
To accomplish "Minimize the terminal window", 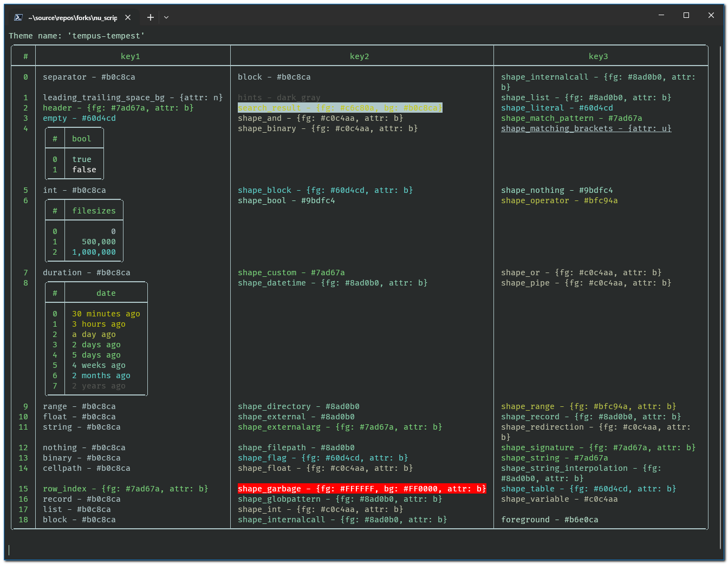I will click(661, 15).
